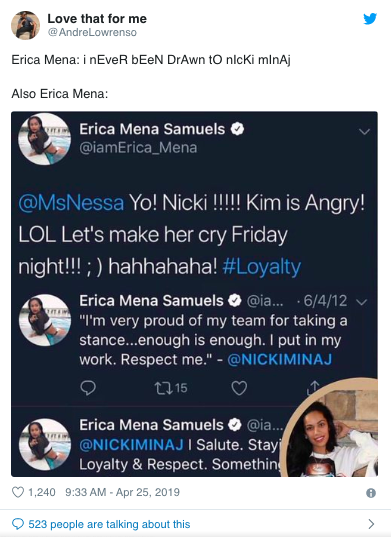Click the speech bubble conversation icon
The height and width of the screenshot is (537, 391).
point(18,524)
